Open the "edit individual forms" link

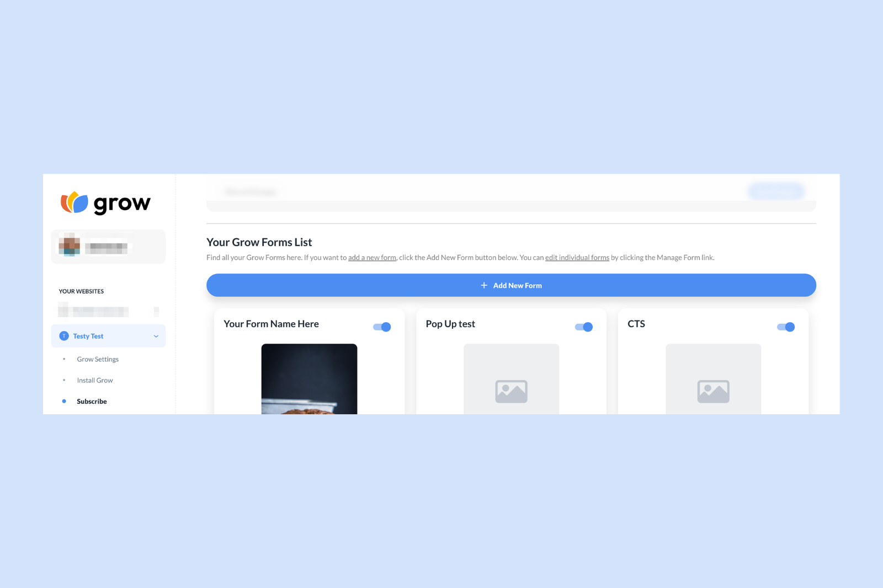[x=577, y=258]
